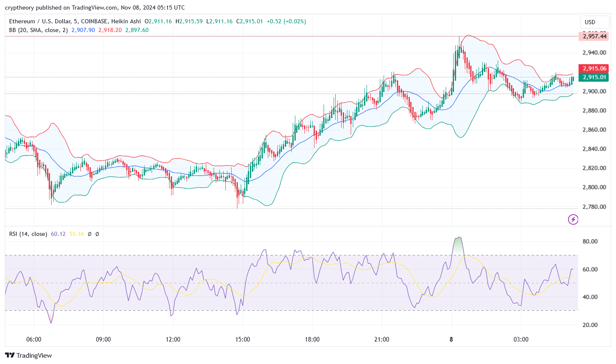Image resolution: width=616 pixels, height=364 pixels.
Task: Click the TradingView logo
Action: [28, 355]
